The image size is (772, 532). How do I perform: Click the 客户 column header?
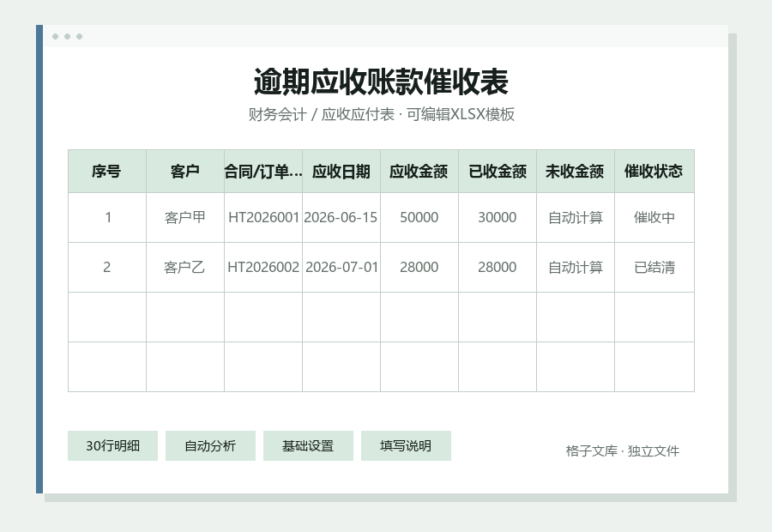click(185, 172)
